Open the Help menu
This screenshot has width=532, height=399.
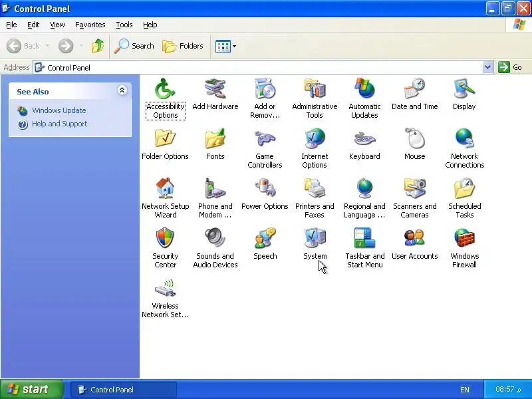(150, 25)
